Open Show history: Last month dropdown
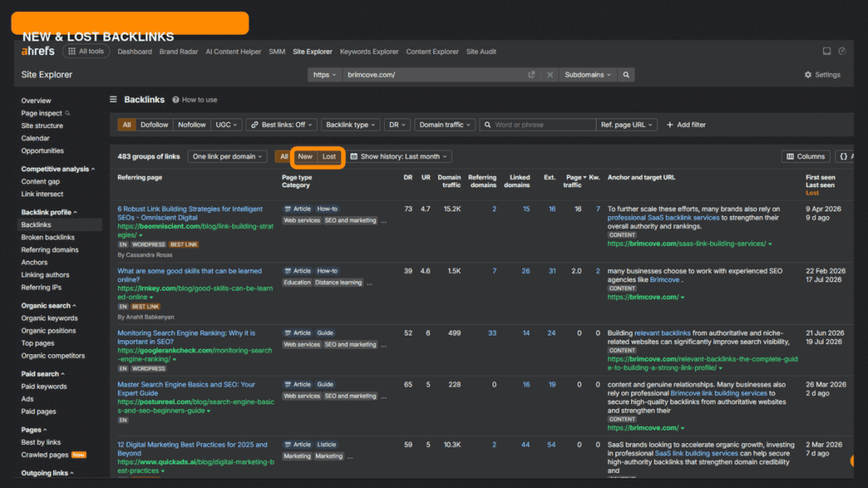This screenshot has height=488, width=868. 398,157
